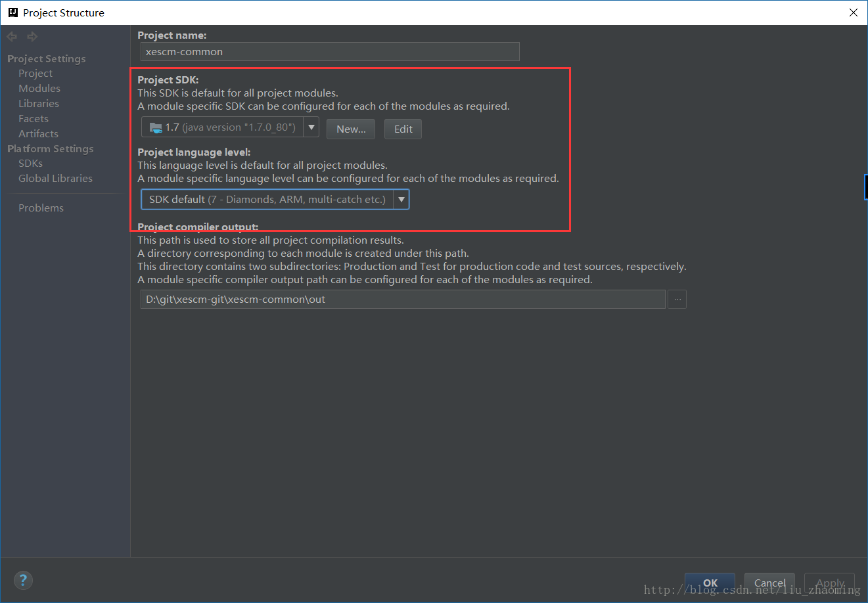Open the SDKs platform settings
This screenshot has height=603, width=868.
[x=30, y=164]
